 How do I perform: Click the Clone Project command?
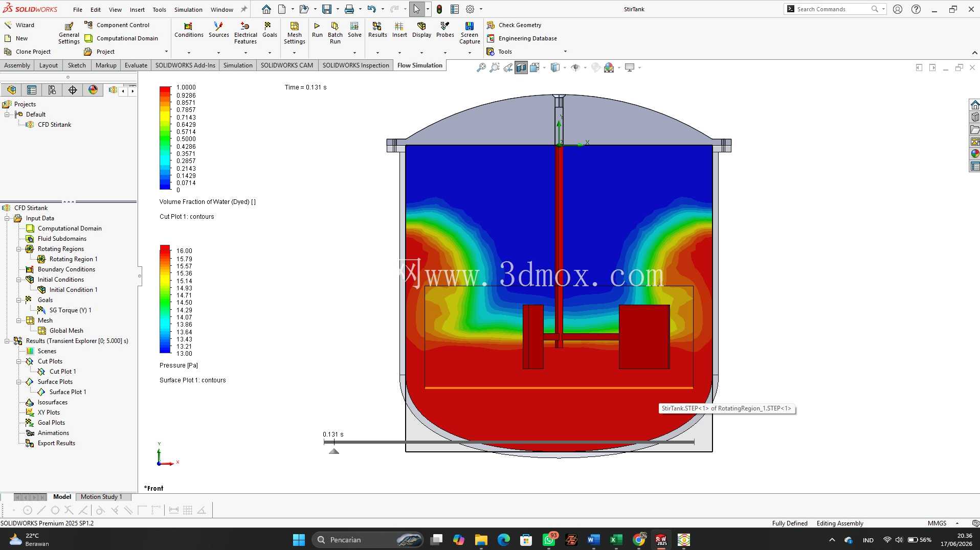[x=27, y=52]
